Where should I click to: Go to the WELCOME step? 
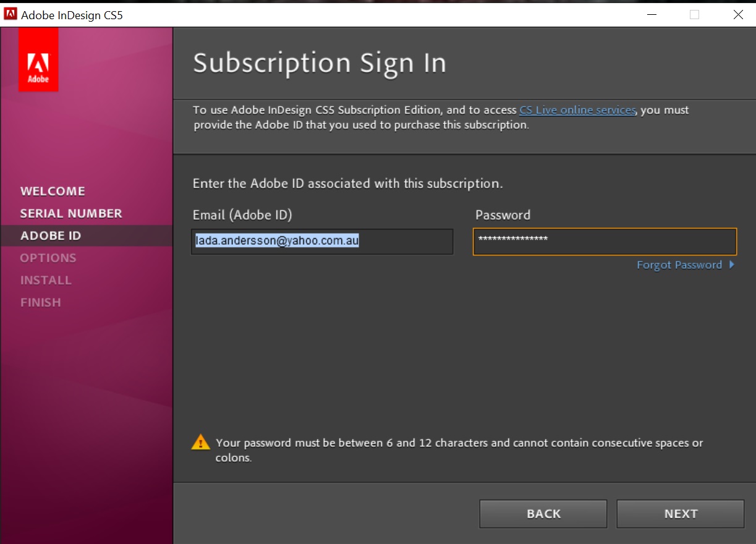click(x=53, y=191)
